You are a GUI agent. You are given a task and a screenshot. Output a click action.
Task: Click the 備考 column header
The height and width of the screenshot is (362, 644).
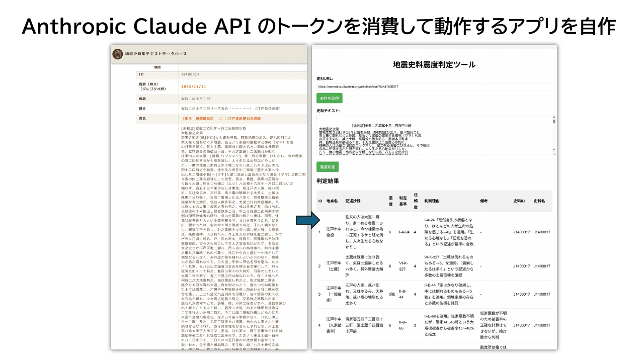pos(484,201)
